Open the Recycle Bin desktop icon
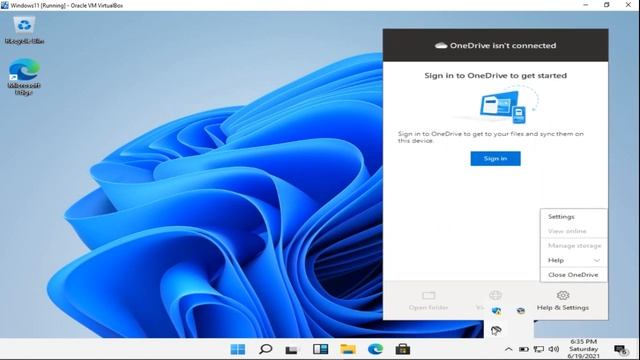Viewport: 640px width, 360px height. coord(24,30)
